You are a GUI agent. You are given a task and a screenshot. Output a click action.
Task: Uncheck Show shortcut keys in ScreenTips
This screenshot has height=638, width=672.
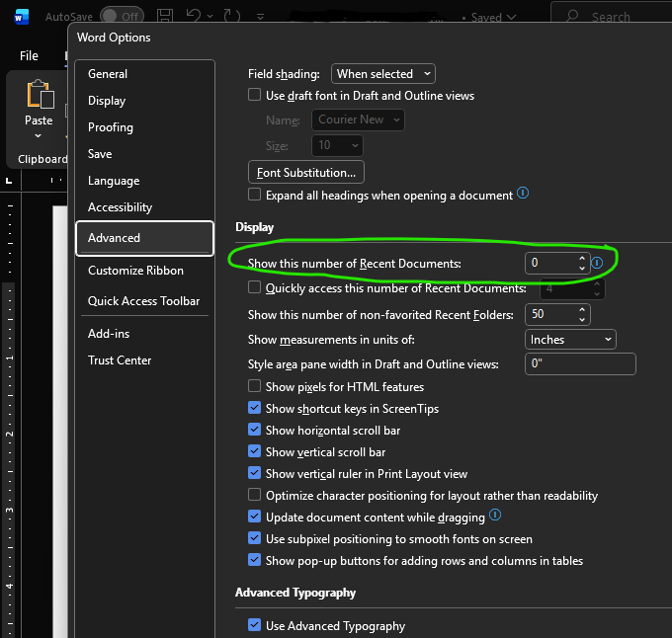pyautogui.click(x=254, y=408)
